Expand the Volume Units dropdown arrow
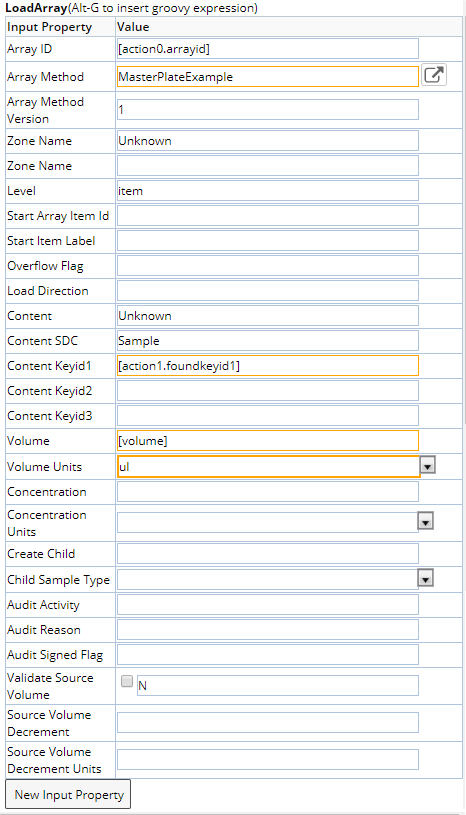 [x=427, y=466]
